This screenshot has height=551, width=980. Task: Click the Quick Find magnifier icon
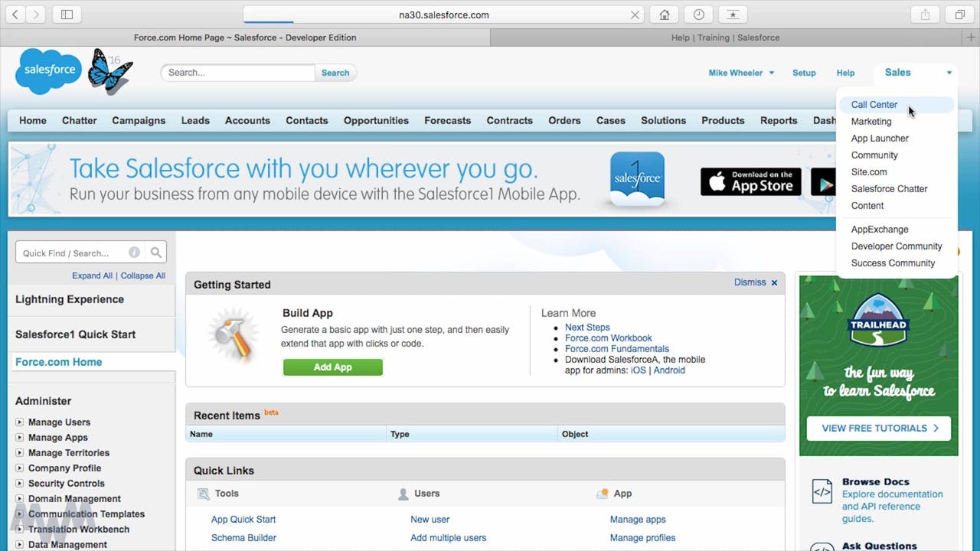pyautogui.click(x=156, y=253)
